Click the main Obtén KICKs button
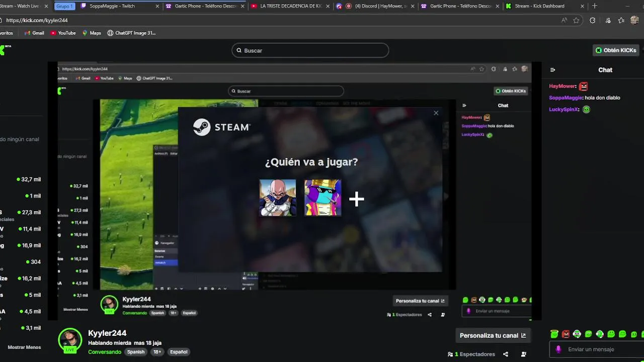 (x=616, y=50)
